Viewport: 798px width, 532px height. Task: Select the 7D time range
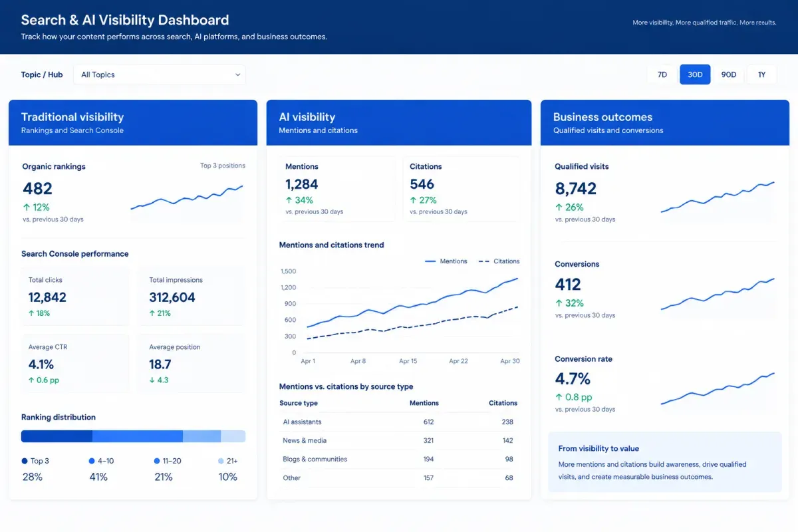[x=662, y=74]
